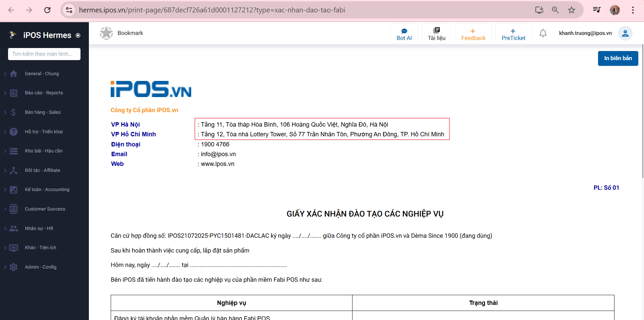Click the Đối tác - Affiliate network icon
Viewport: 644px width, 320px height.
13,170
